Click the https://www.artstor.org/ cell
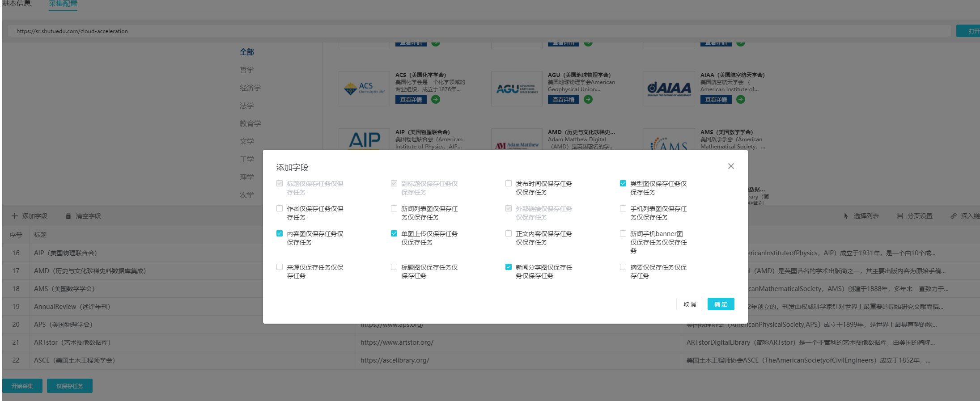Viewport: 980px width, 401px height. (x=397, y=342)
